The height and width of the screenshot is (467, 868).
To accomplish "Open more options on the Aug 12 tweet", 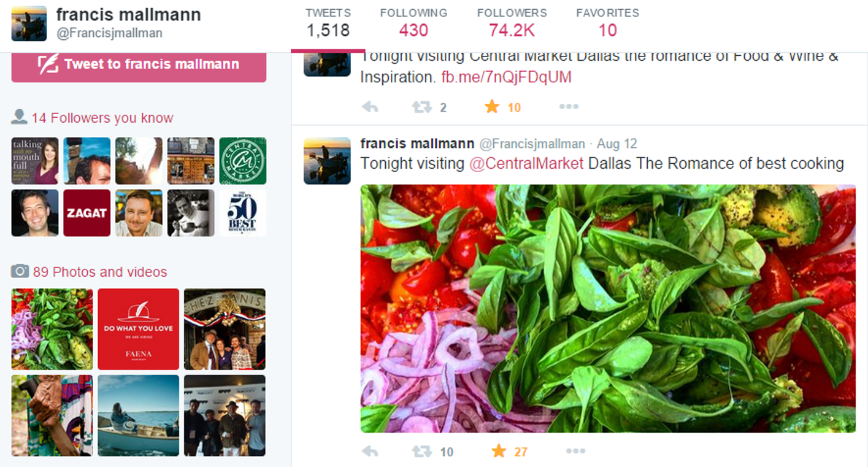I will (575, 452).
